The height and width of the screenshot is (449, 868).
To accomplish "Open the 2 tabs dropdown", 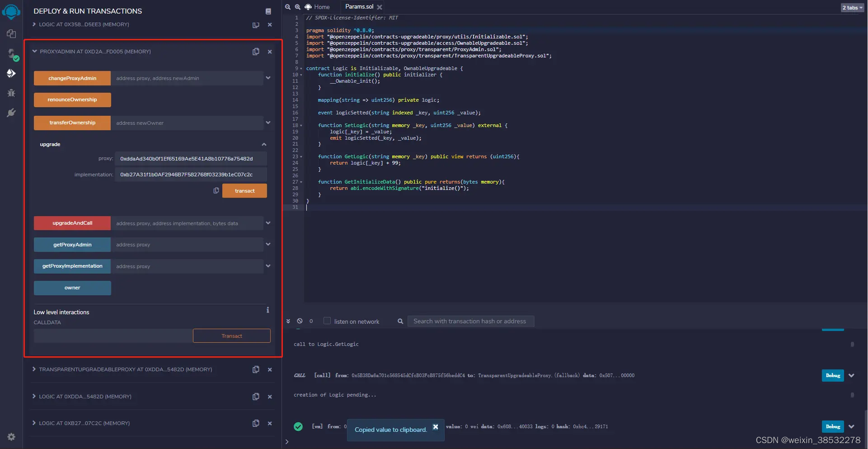I will (x=852, y=8).
